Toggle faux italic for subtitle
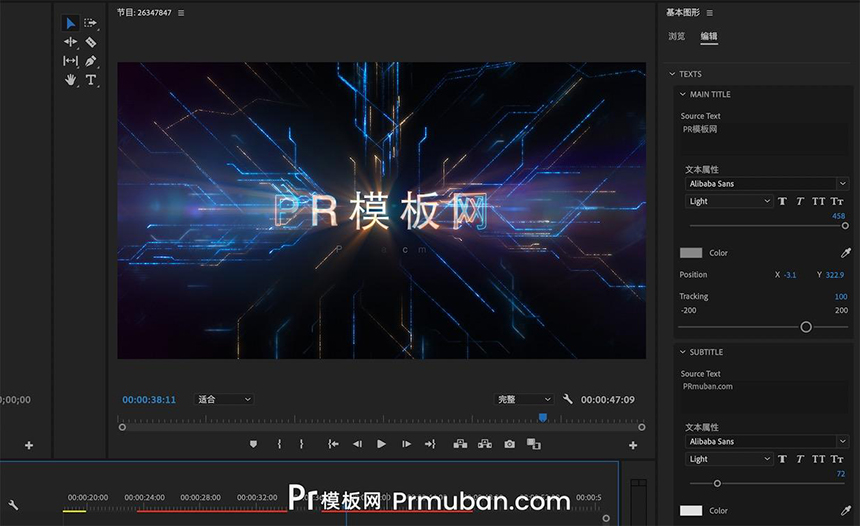This screenshot has width=860, height=526. 800,459
